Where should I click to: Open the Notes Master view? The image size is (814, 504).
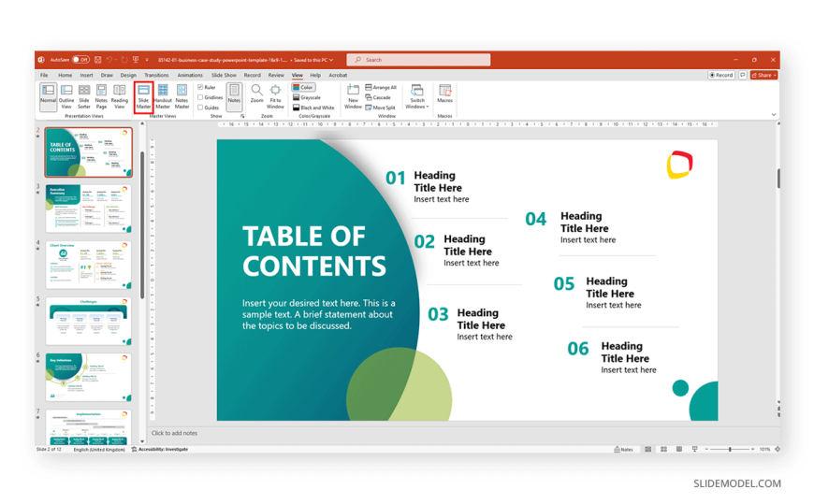coord(182,96)
